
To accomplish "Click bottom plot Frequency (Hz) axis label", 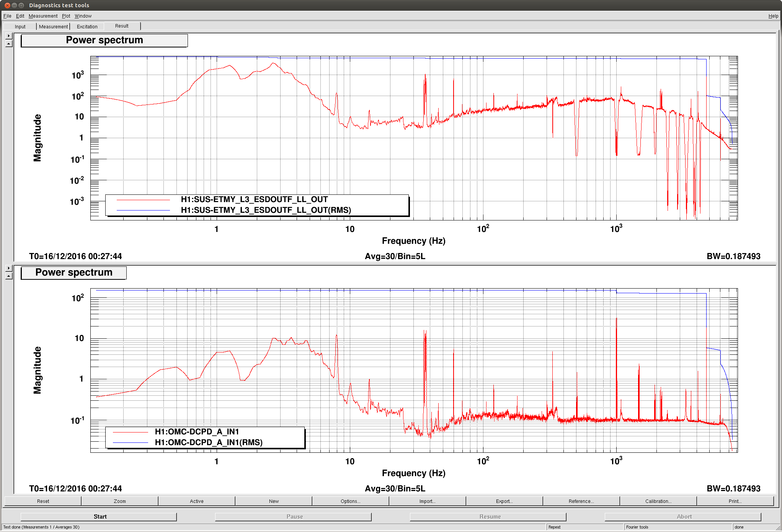I will [x=414, y=473].
